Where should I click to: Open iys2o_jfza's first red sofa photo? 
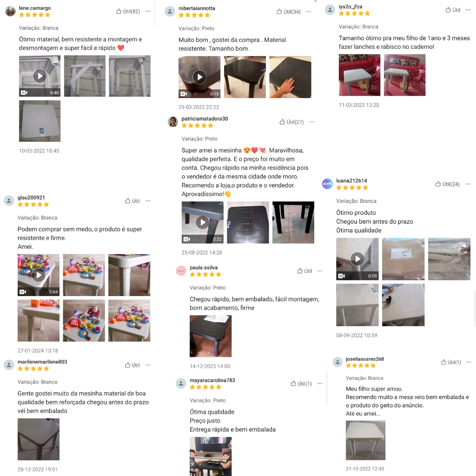click(359, 75)
